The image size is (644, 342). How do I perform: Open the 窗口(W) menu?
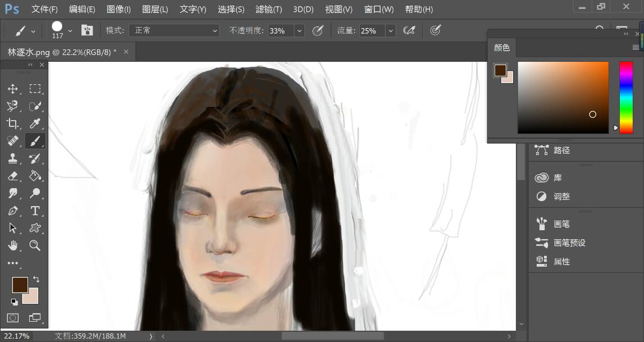379,9
